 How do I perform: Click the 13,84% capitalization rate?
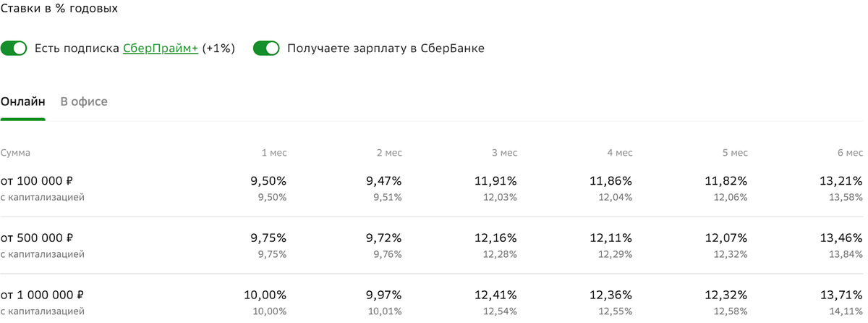pyautogui.click(x=845, y=254)
